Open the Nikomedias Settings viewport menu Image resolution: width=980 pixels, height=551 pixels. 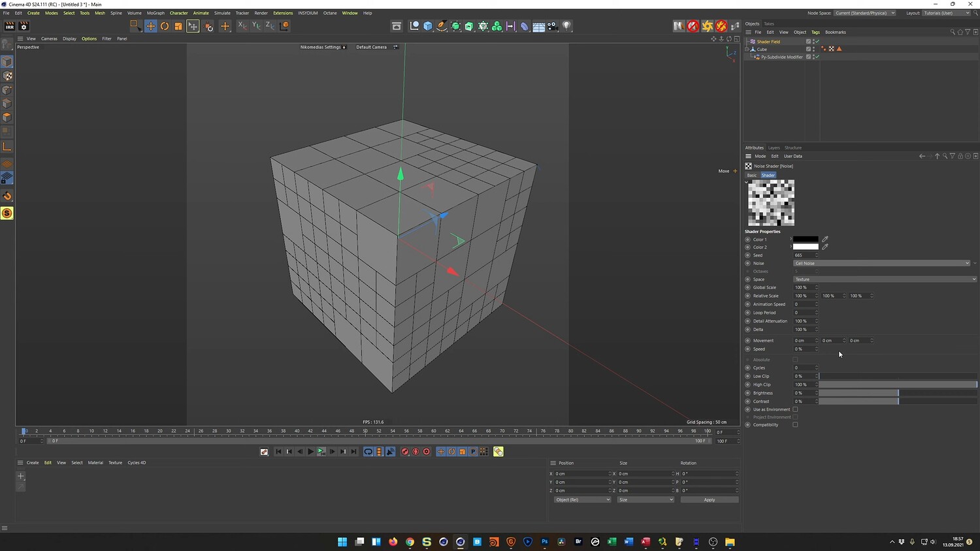(323, 47)
